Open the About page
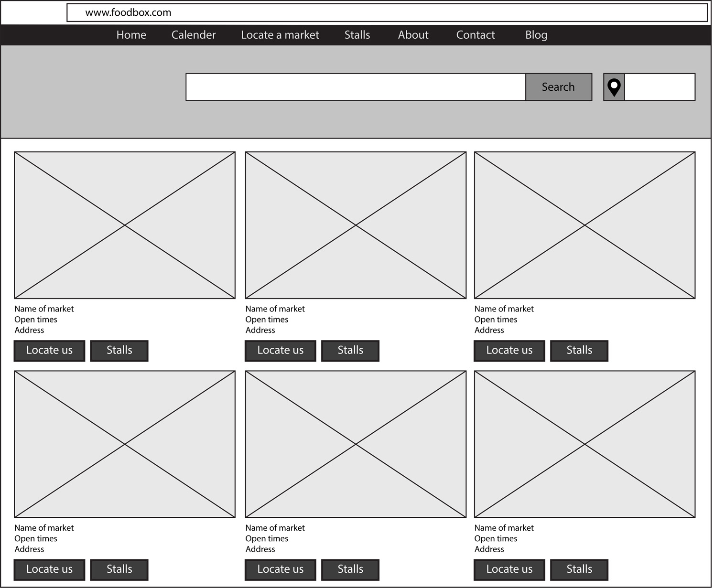The image size is (714, 588). (x=413, y=35)
